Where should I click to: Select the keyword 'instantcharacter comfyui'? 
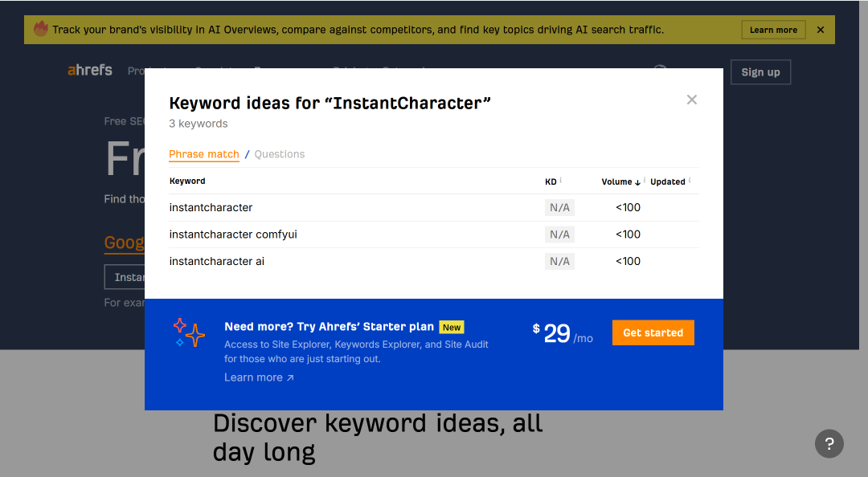(x=233, y=234)
